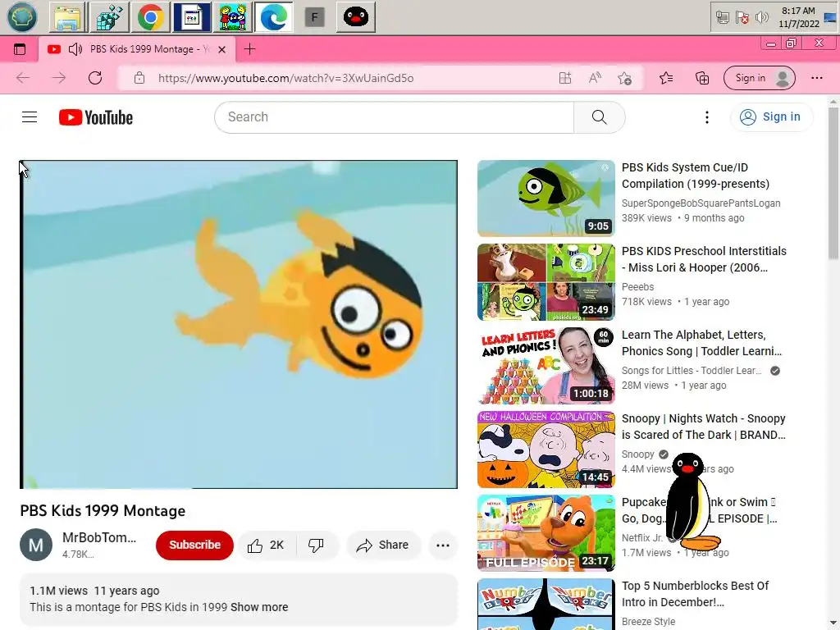
Task: Open Learn The Alphabet Phonics Song thumbnail
Action: click(x=546, y=365)
